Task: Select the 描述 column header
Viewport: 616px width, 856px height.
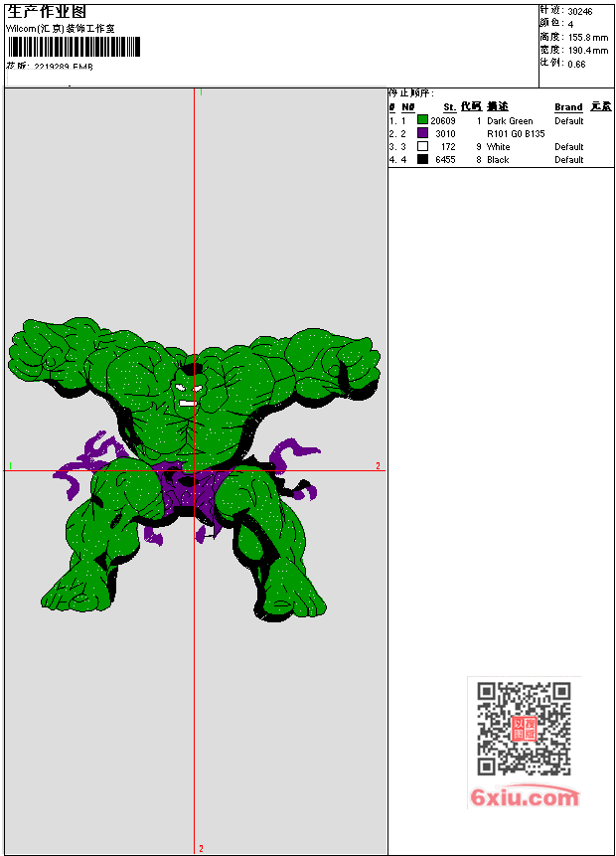Action: pyautogui.click(x=498, y=106)
